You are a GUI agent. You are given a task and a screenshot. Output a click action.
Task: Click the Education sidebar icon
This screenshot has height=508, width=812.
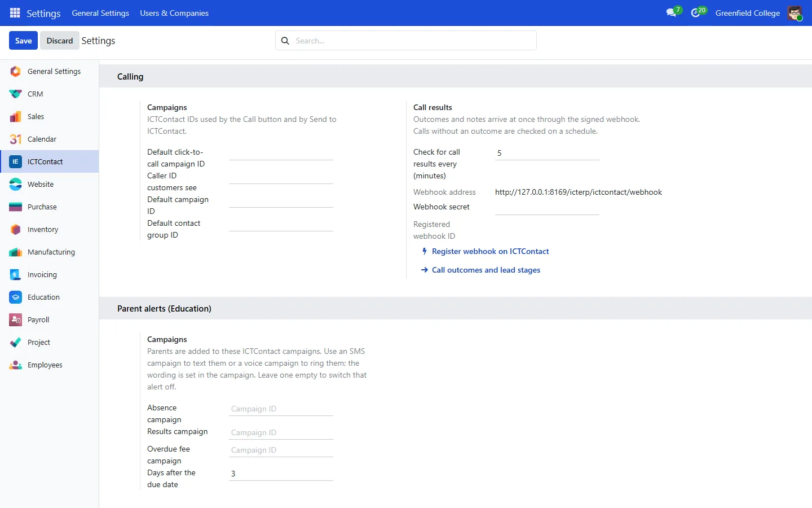pyautogui.click(x=16, y=297)
